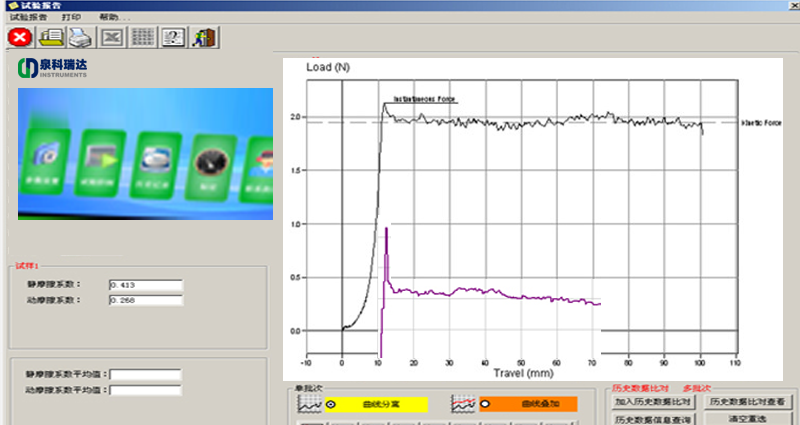Image resolution: width=800 pixels, height=425 pixels.
Task: Click the 历史数据信息查询 button
Action: tap(653, 418)
